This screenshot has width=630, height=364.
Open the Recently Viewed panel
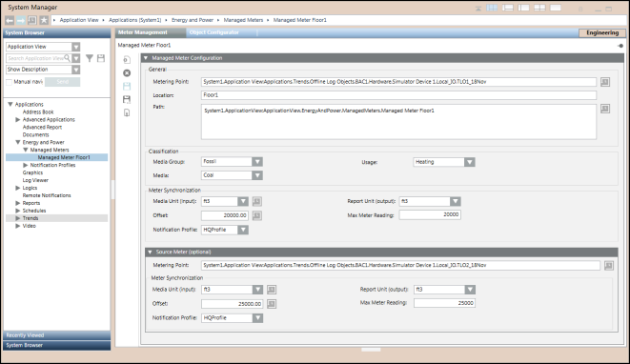pos(56,335)
